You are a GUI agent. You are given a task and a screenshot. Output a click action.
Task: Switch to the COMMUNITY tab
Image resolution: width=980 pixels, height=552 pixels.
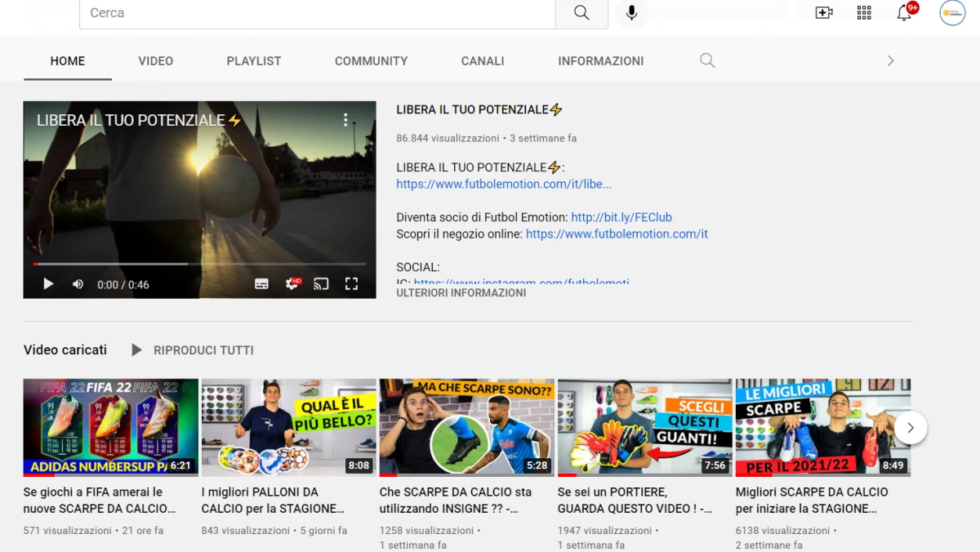[x=371, y=61]
